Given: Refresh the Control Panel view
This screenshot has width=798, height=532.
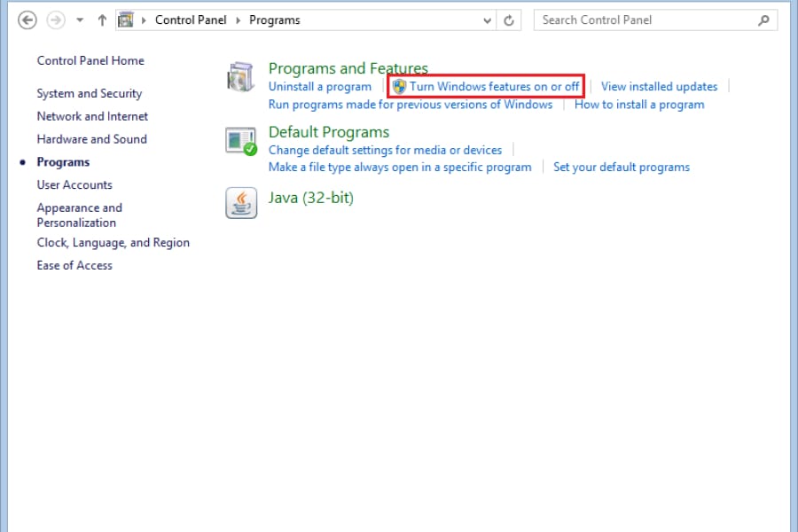Looking at the screenshot, I should pyautogui.click(x=508, y=20).
